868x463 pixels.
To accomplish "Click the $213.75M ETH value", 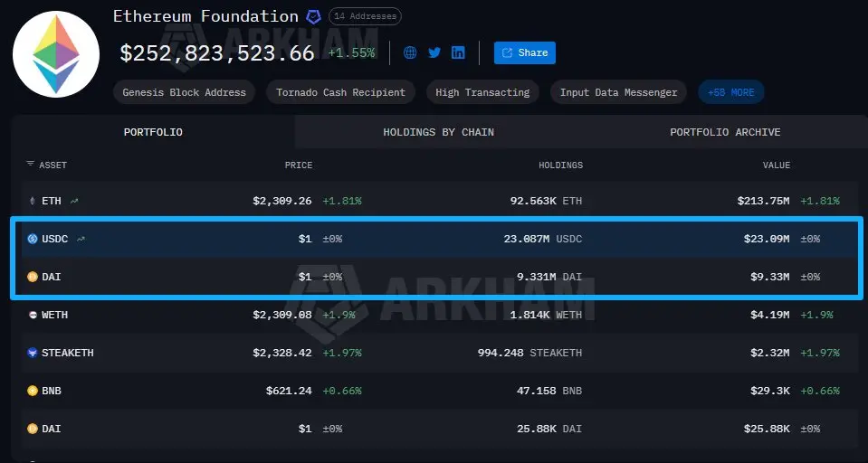I will coord(763,201).
